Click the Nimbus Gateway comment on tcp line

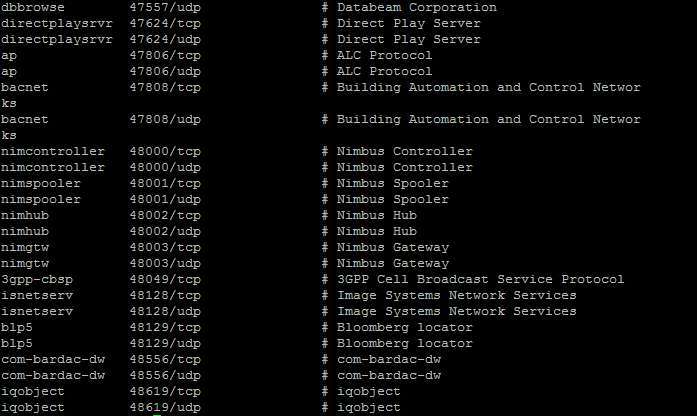[393, 248]
